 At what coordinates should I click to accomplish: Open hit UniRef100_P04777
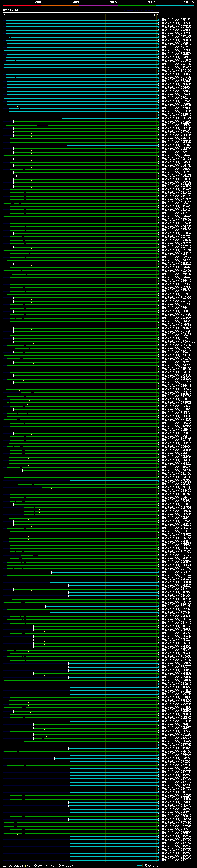click(177, 365)
